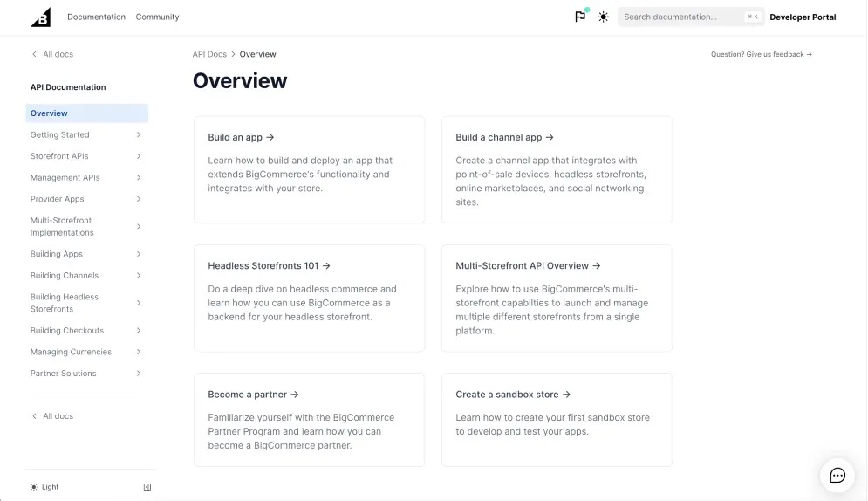Click Question? Give us feedback link
Image resolution: width=868 pixels, height=501 pixels.
click(762, 54)
